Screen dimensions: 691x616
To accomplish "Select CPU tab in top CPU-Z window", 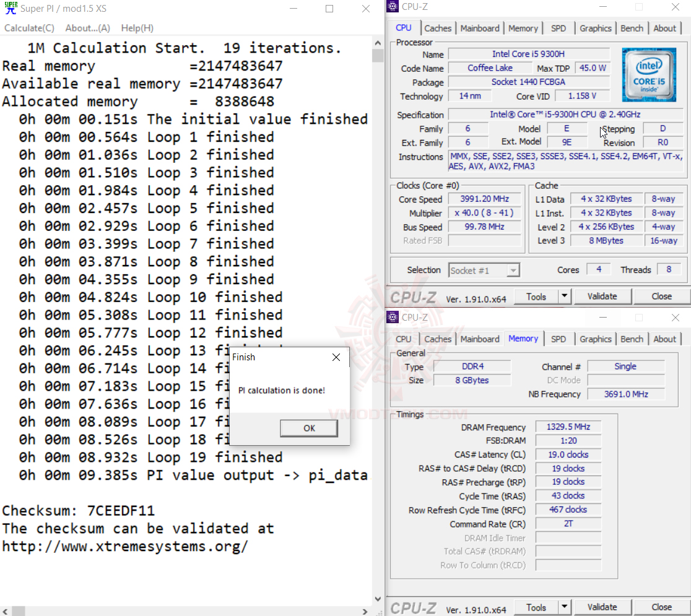I will 403,28.
